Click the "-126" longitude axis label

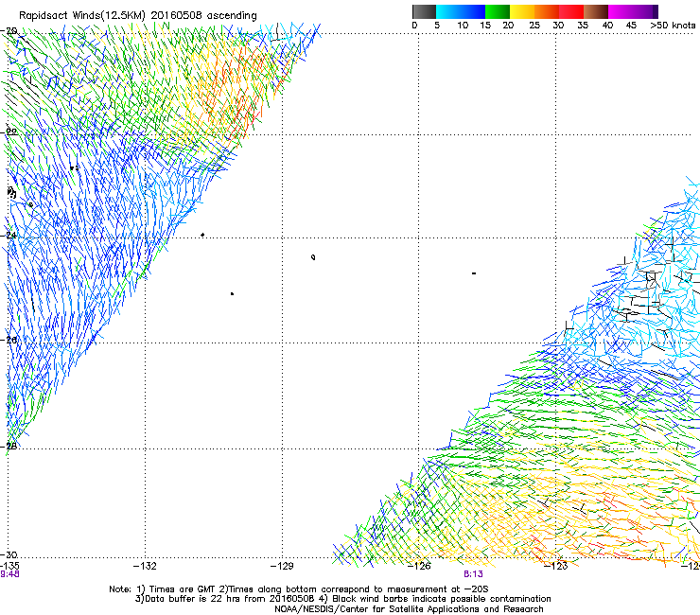(x=419, y=567)
